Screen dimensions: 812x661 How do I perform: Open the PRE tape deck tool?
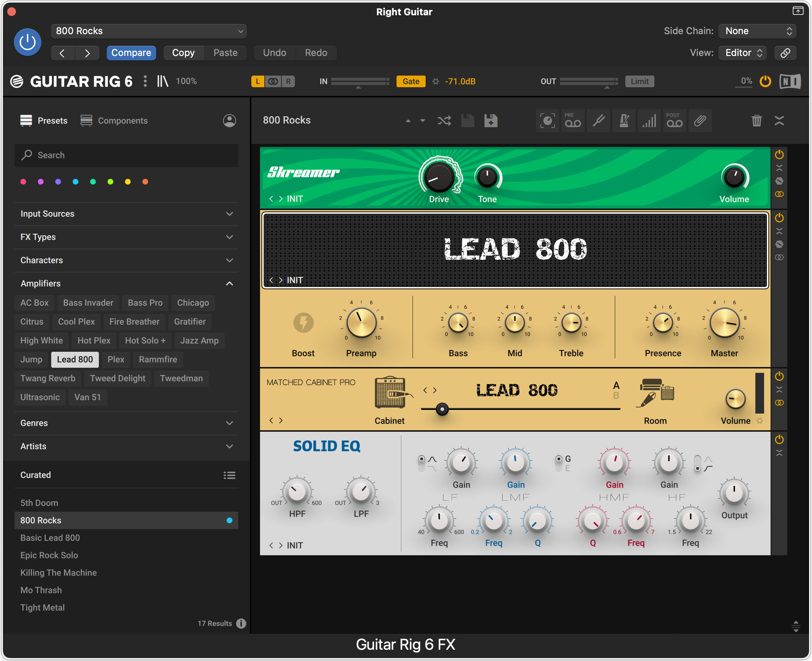pos(573,121)
